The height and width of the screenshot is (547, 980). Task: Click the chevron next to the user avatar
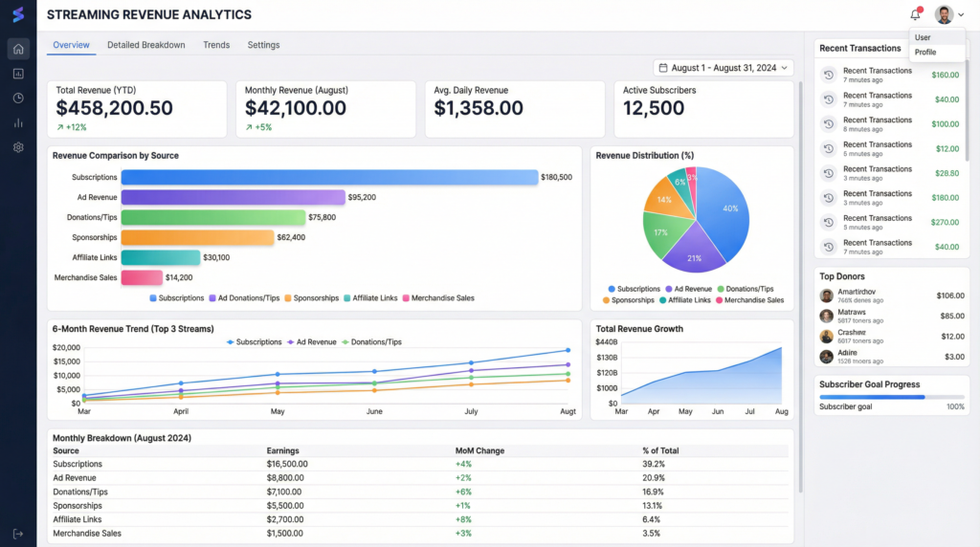[961, 15]
